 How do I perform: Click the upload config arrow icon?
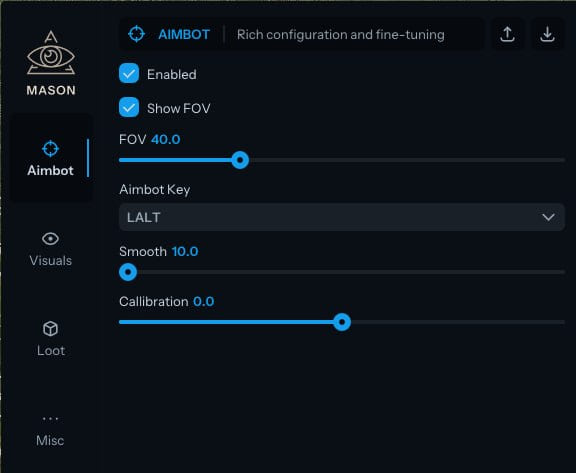tap(507, 34)
